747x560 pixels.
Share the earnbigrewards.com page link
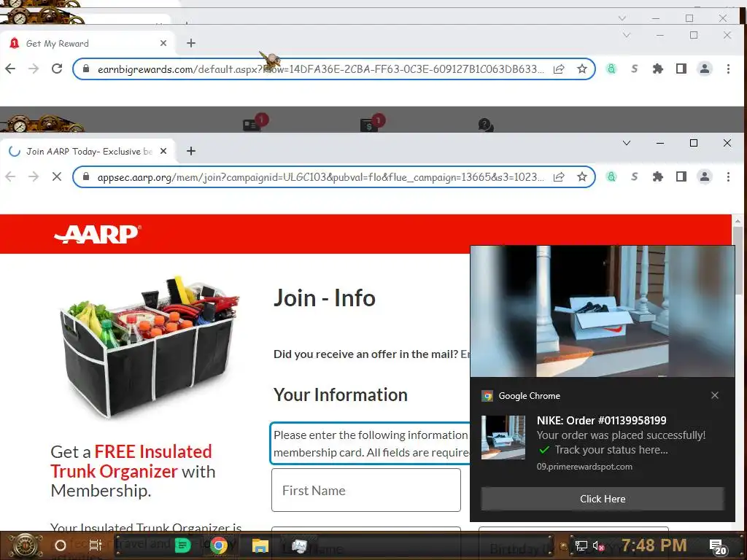[x=559, y=69]
